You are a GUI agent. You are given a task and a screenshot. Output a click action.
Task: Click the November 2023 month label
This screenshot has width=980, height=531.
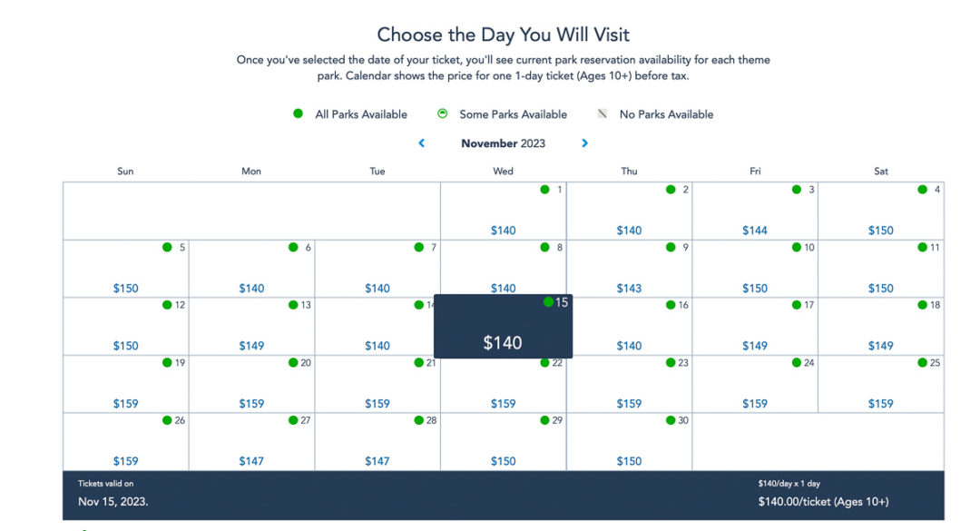pos(503,143)
